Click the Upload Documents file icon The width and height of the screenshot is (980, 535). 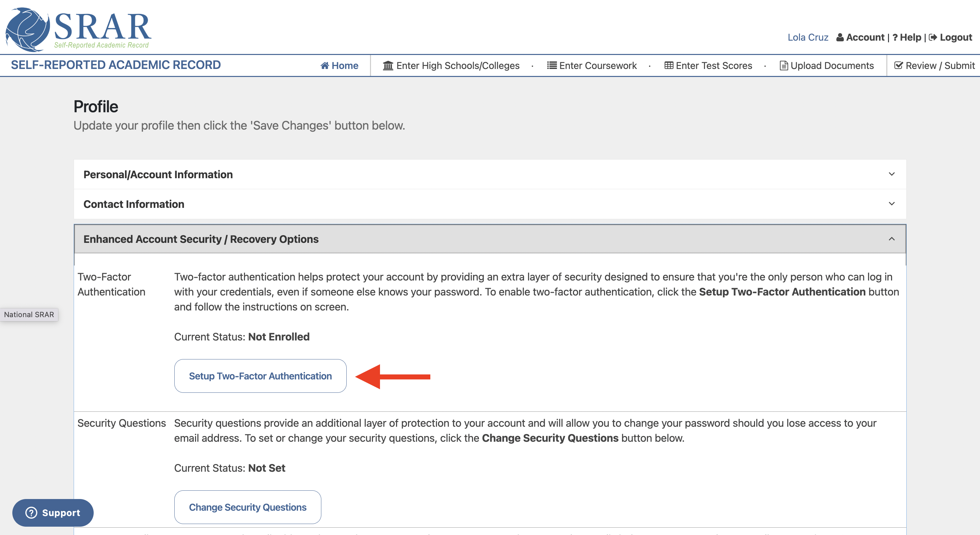(783, 66)
